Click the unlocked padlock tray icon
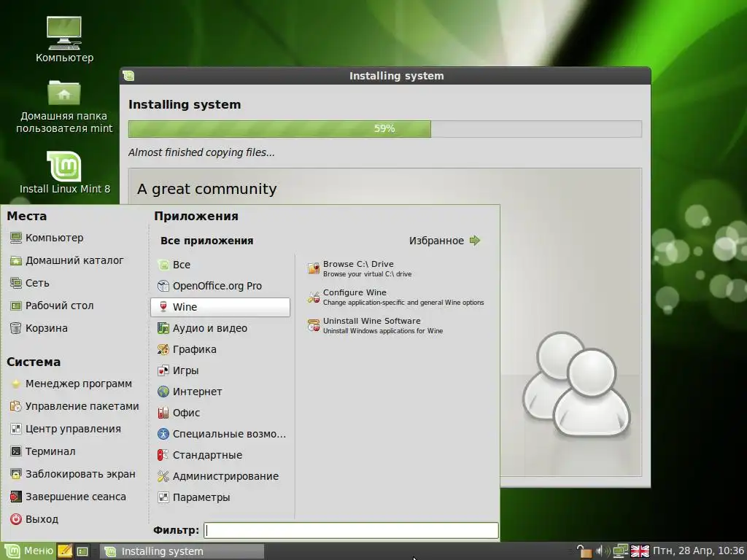This screenshot has width=747, height=560. point(584,551)
